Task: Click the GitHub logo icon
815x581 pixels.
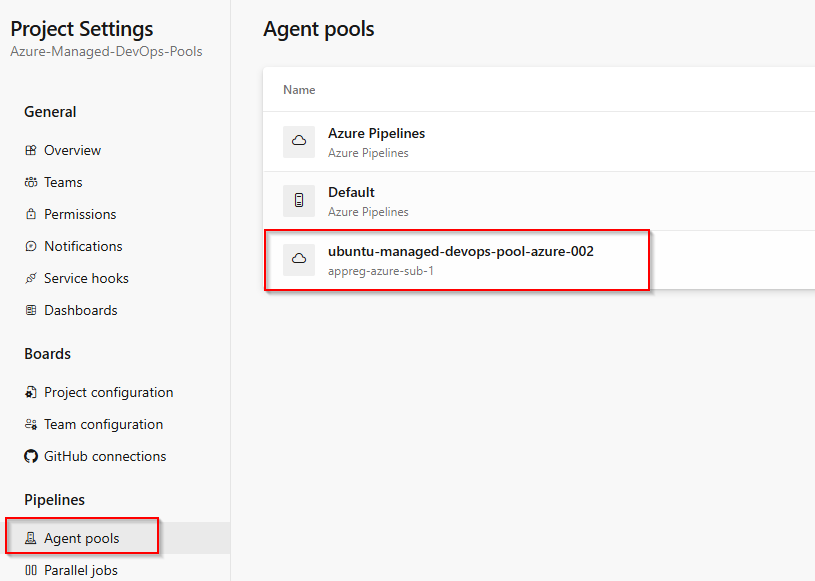Action: click(x=31, y=456)
